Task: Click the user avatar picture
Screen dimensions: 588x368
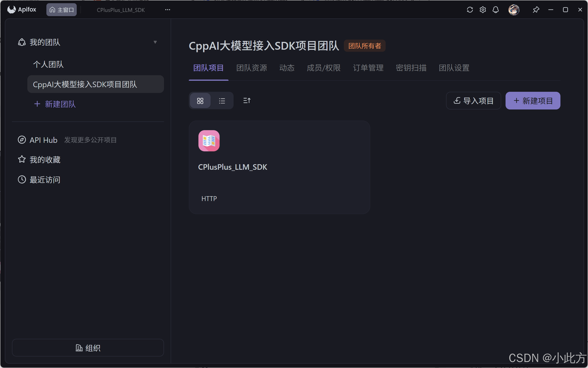Action: [514, 10]
